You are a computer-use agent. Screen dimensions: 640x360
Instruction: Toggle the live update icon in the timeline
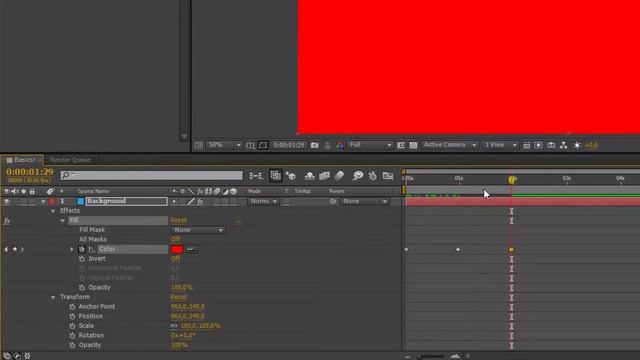coord(276,176)
